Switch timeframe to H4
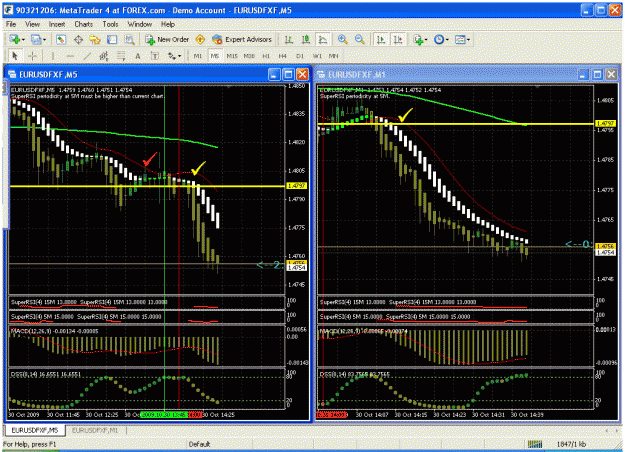 point(283,56)
